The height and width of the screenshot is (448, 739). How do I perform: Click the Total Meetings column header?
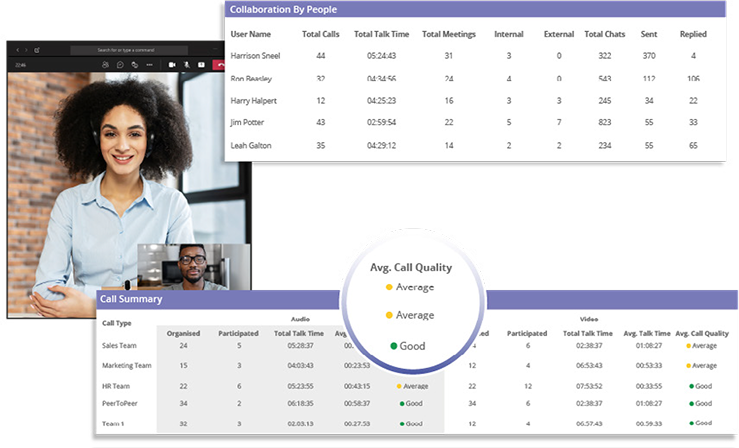click(x=449, y=34)
